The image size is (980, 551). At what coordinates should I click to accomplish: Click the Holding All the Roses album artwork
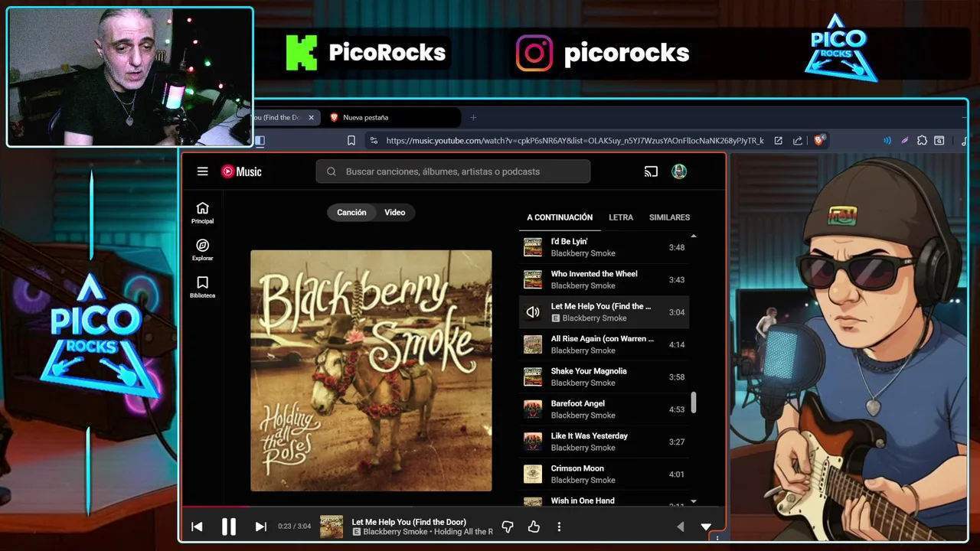[x=371, y=370]
